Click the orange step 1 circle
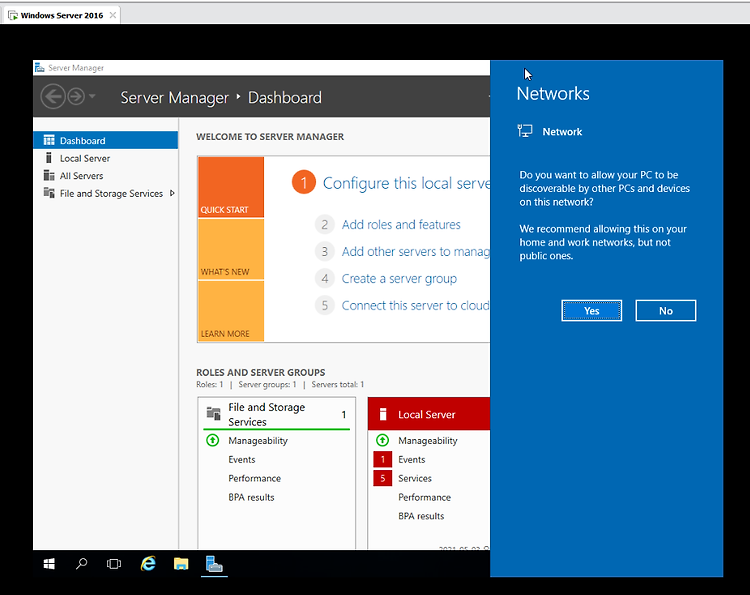This screenshot has width=750, height=595. (x=304, y=182)
